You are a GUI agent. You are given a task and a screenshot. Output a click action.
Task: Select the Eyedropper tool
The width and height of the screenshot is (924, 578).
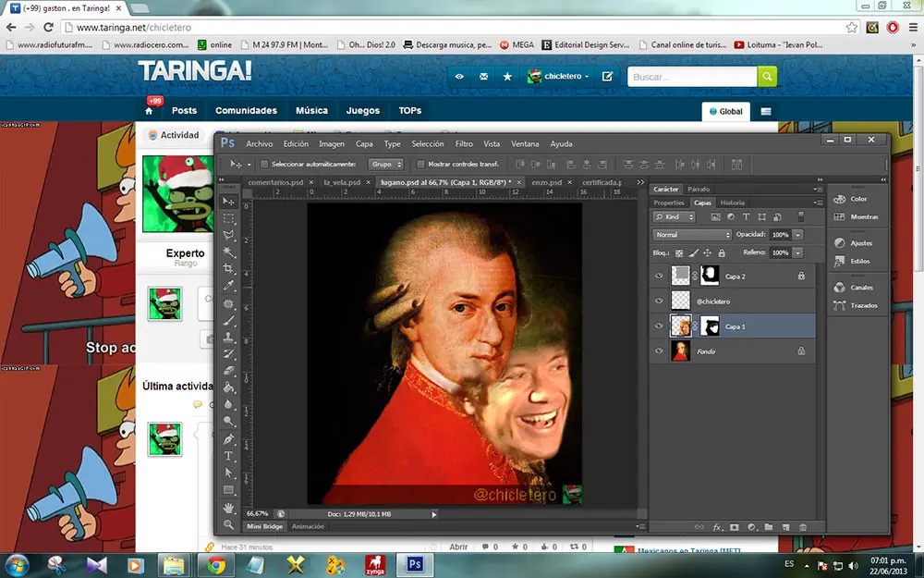pyautogui.click(x=228, y=286)
